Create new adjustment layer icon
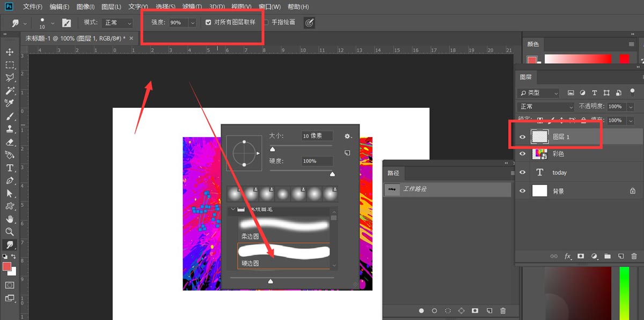This screenshot has width=644, height=320. [594, 257]
